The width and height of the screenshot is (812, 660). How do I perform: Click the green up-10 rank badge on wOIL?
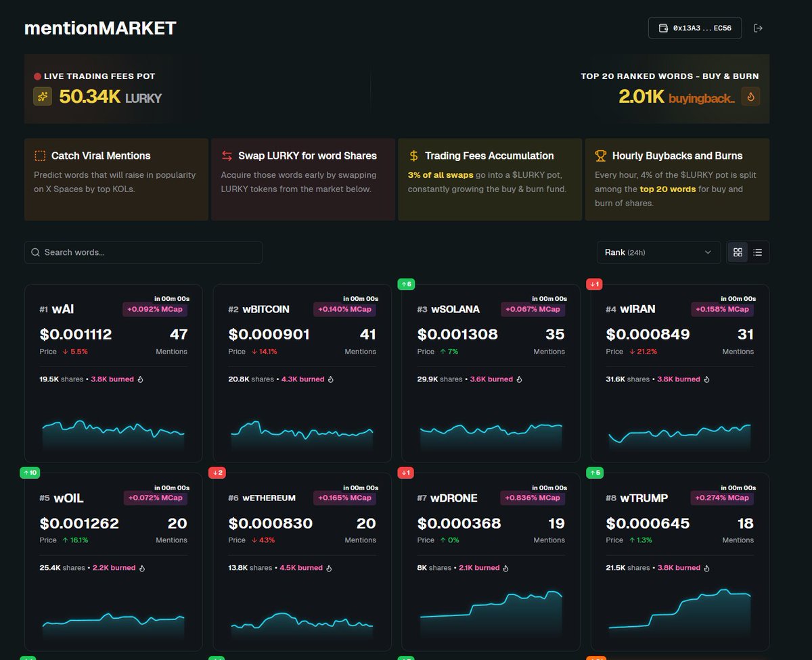coord(31,473)
